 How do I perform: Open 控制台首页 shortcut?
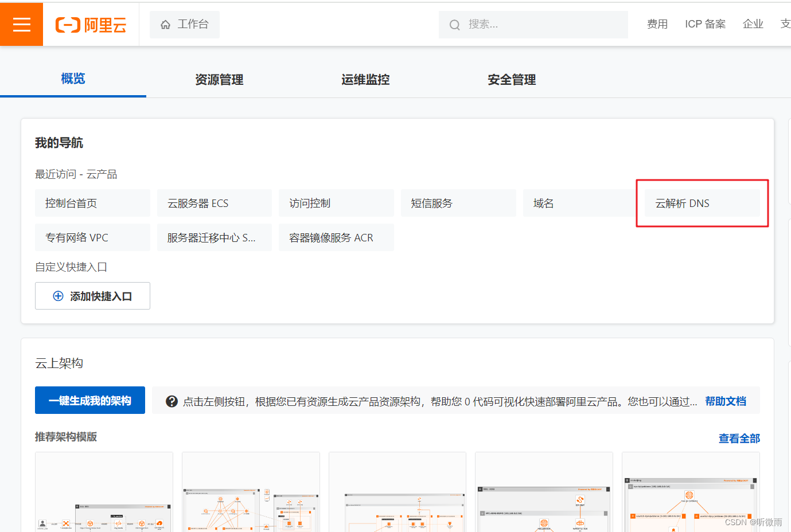pyautogui.click(x=92, y=203)
